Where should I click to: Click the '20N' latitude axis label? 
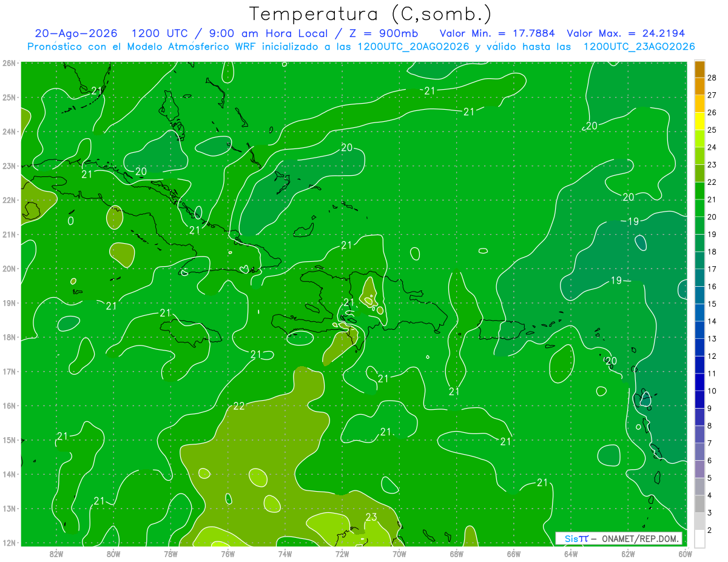(x=9, y=269)
